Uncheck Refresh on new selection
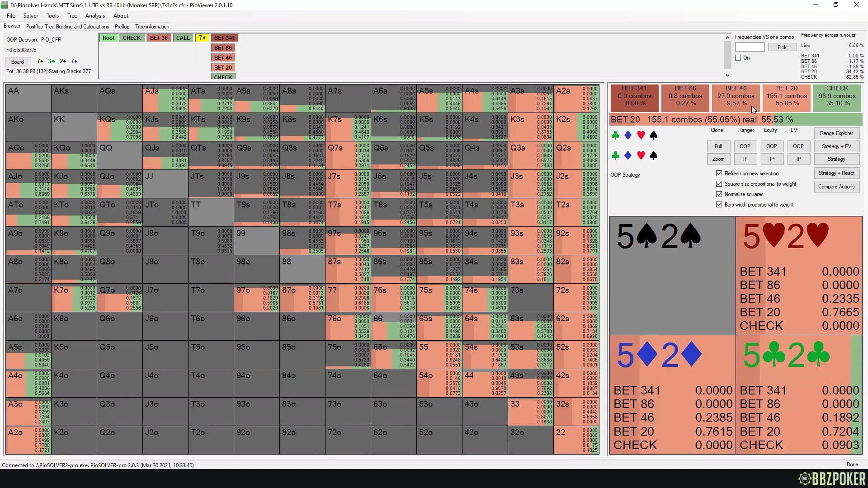This screenshot has width=868, height=488. tap(719, 173)
